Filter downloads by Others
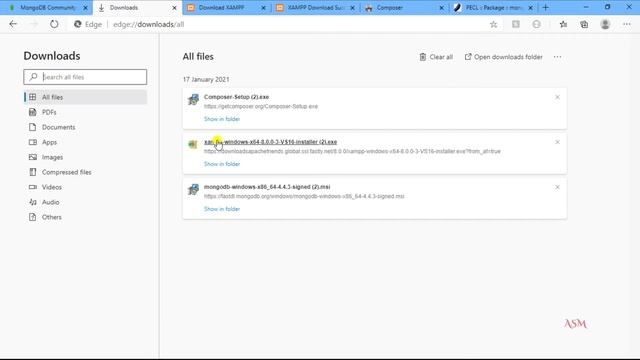The height and width of the screenshot is (360, 640). click(x=85, y=217)
